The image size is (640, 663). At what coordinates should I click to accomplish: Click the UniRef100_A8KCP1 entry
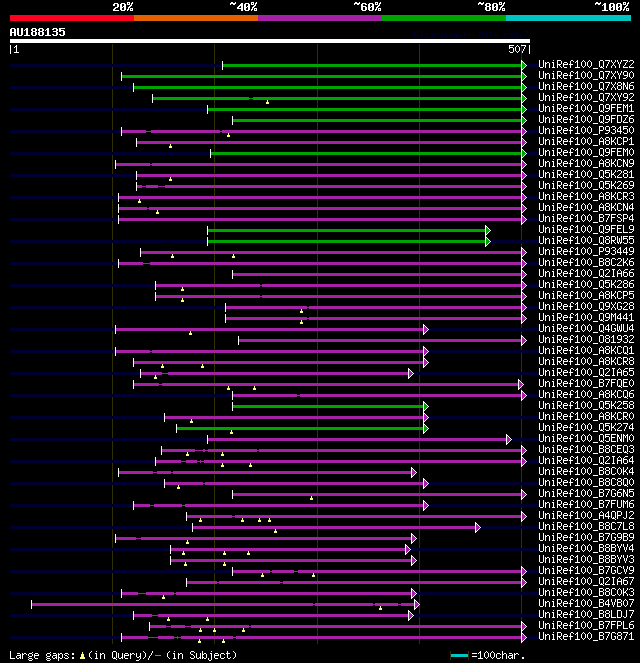[586, 141]
